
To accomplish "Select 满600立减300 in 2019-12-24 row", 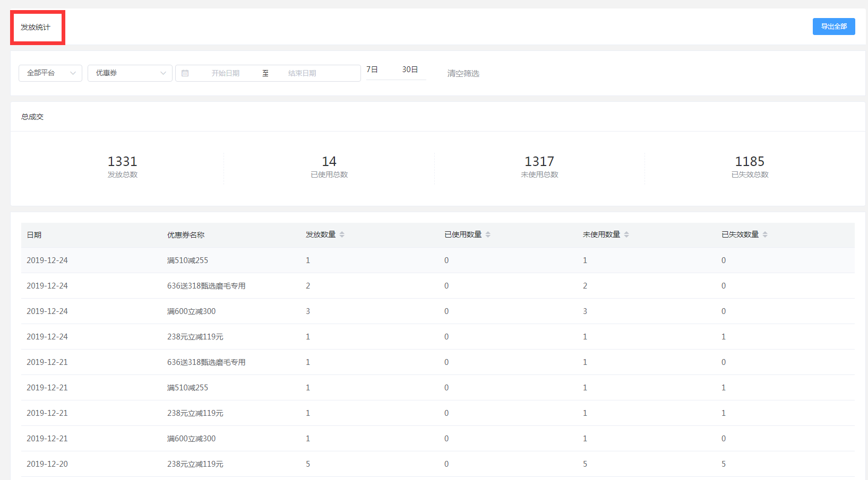I will [191, 311].
